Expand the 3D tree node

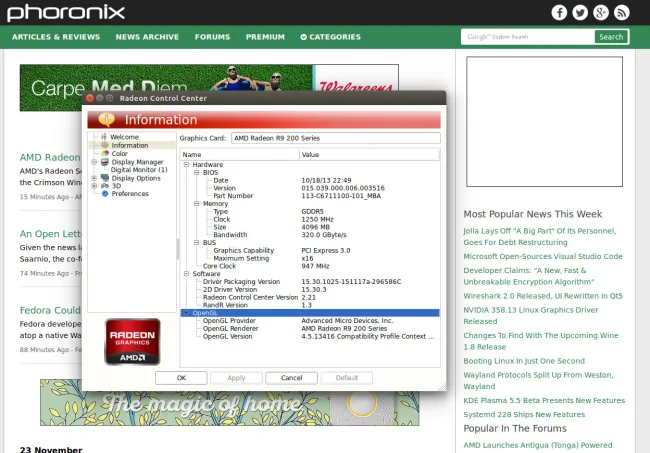coord(94,186)
